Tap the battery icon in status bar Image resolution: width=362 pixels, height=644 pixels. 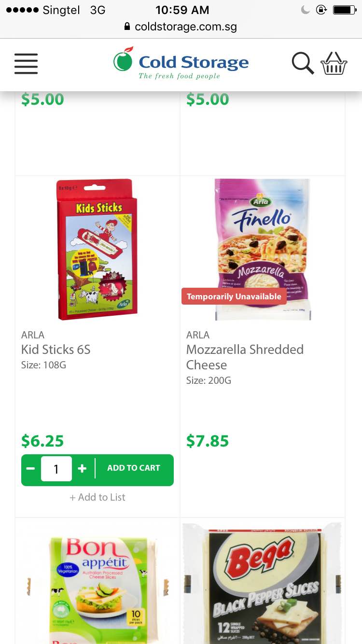(x=344, y=10)
